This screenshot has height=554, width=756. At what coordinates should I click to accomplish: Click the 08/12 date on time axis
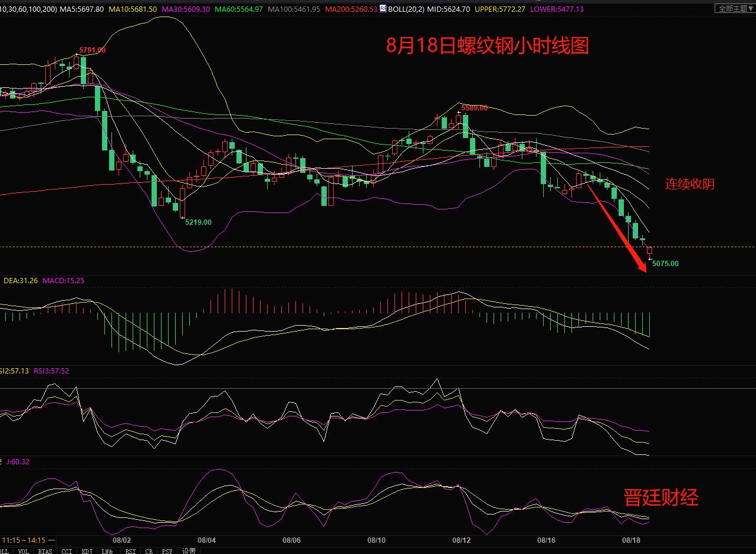point(461,540)
